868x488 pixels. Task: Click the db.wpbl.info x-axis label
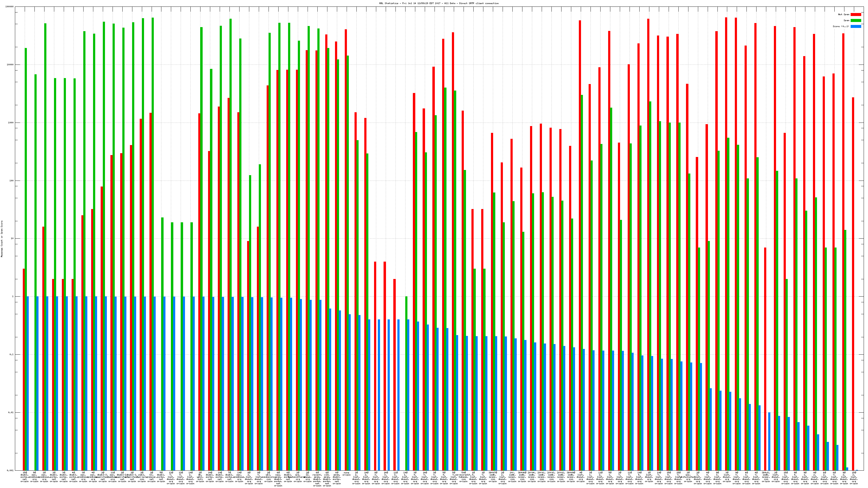(200, 477)
